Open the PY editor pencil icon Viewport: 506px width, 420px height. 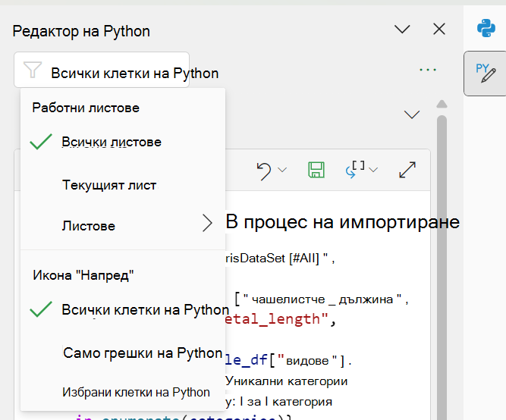(x=486, y=74)
